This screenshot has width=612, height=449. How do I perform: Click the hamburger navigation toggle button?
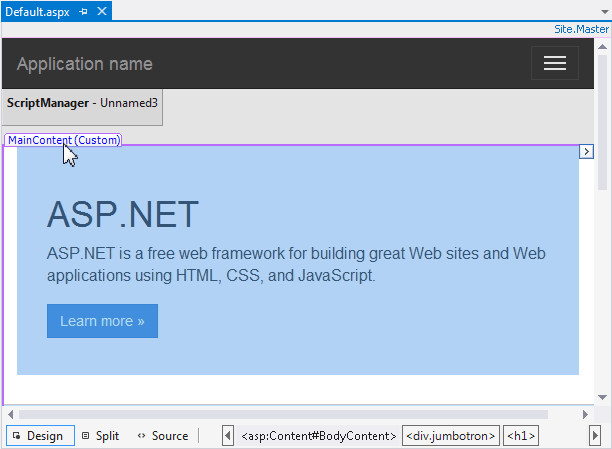[554, 64]
